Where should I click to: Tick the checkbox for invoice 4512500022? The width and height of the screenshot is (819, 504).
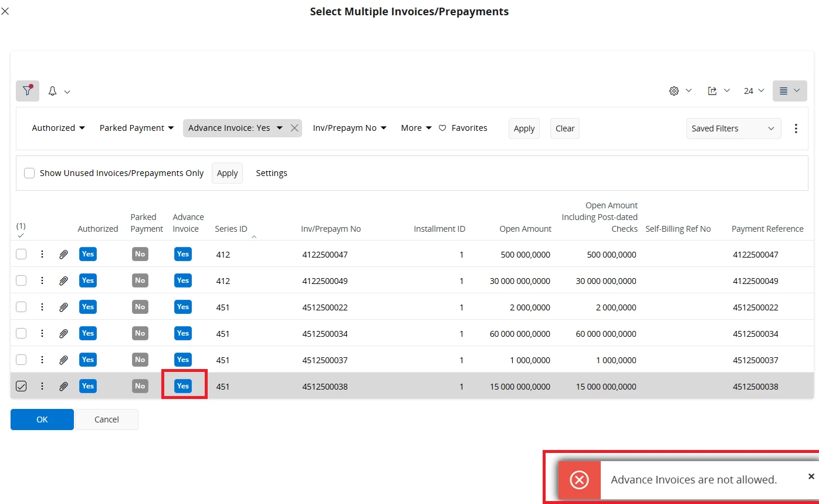(x=21, y=307)
